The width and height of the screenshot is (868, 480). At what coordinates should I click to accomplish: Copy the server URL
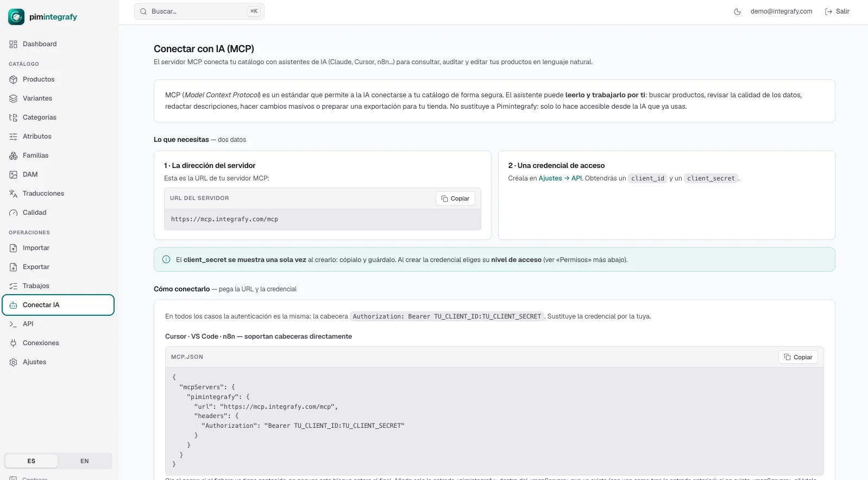[455, 198]
